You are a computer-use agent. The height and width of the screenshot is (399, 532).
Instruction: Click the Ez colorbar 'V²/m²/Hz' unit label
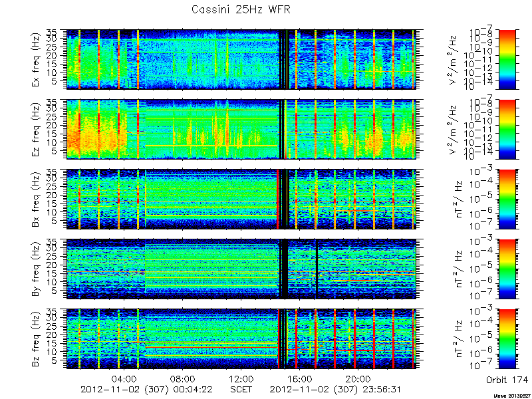(x=454, y=129)
